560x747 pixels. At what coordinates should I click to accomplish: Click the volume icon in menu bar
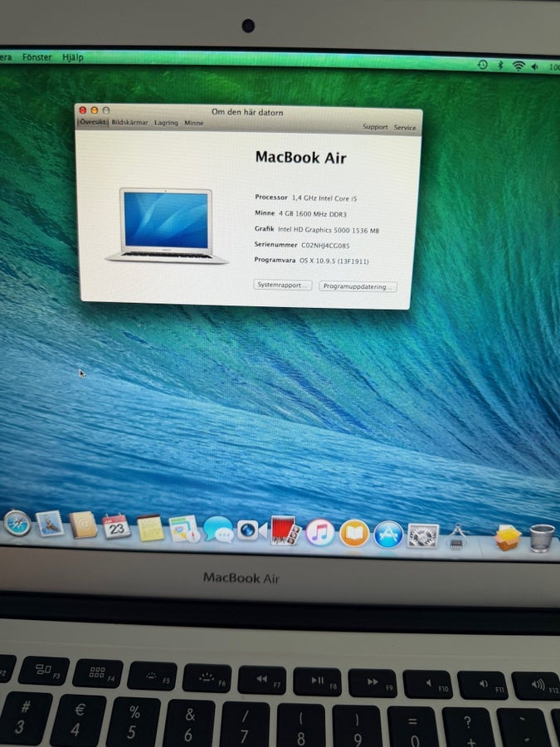click(535, 66)
